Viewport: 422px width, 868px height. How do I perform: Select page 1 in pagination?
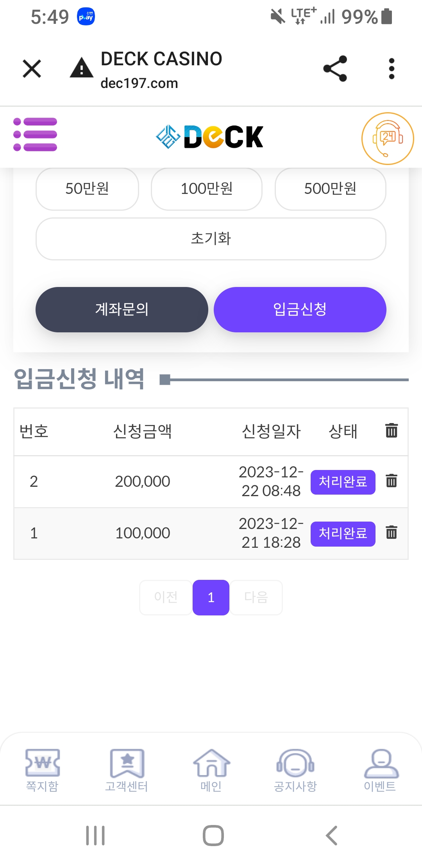[x=211, y=597]
